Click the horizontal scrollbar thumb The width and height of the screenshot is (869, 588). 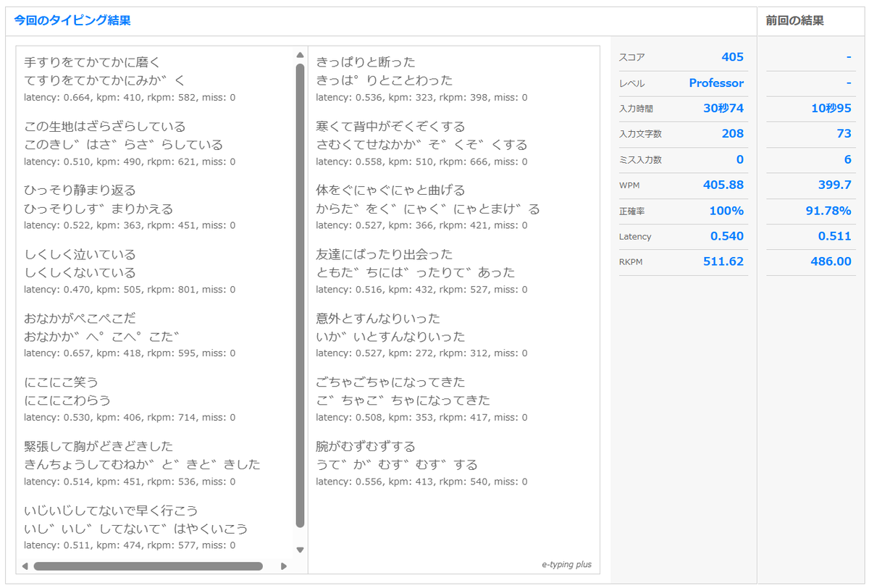pyautogui.click(x=148, y=566)
